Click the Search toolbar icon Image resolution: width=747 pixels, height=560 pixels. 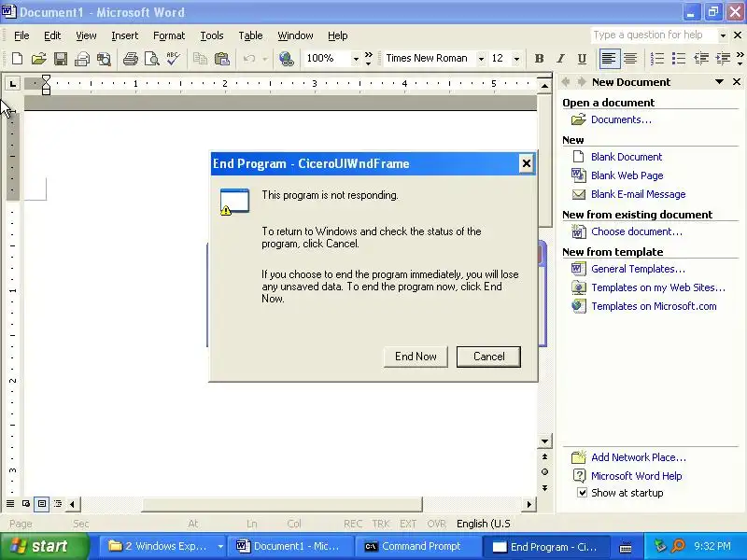(104, 59)
